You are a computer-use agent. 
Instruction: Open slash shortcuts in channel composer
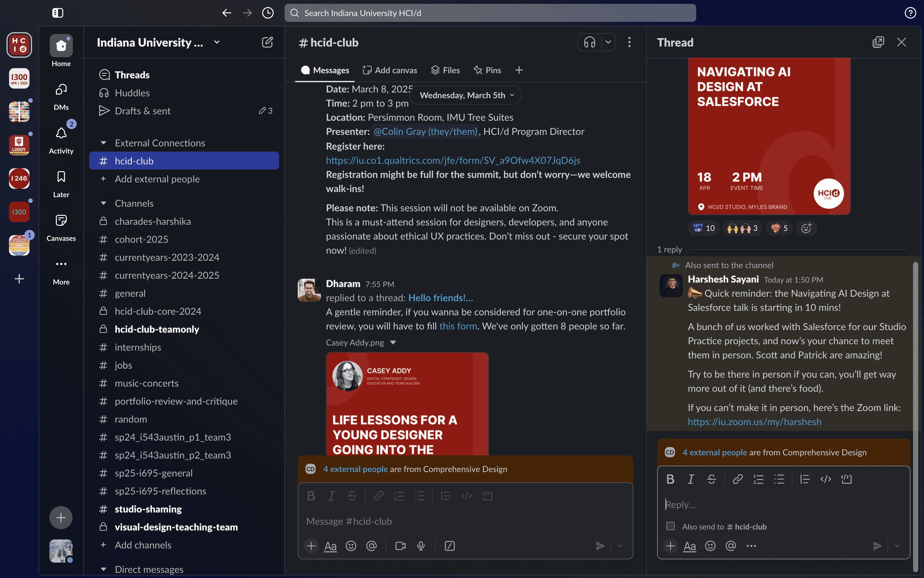point(450,546)
